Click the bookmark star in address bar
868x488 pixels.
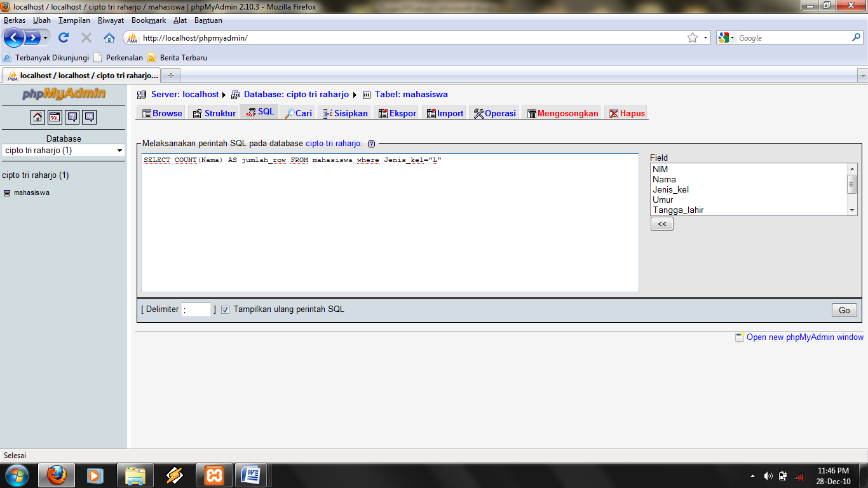[x=693, y=37]
